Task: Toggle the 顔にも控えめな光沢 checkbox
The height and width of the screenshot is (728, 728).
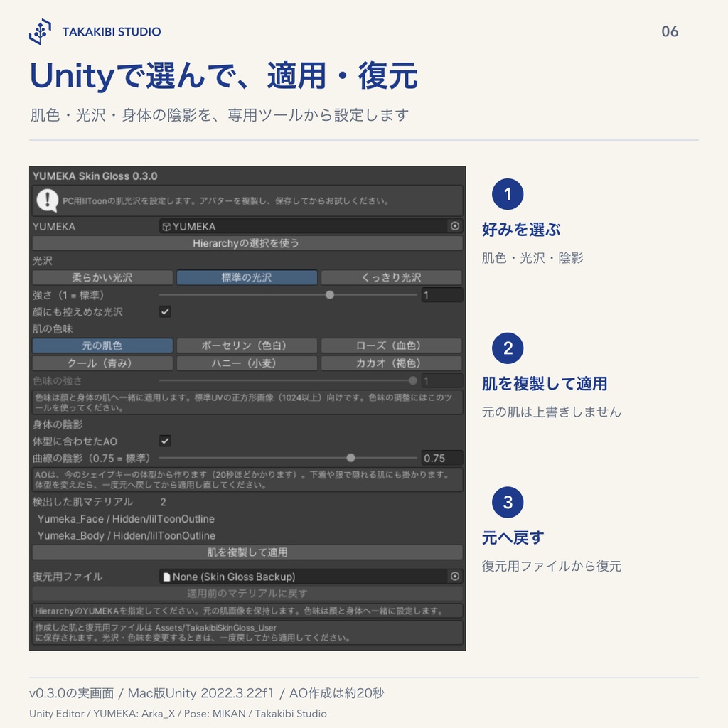Action: [x=165, y=311]
